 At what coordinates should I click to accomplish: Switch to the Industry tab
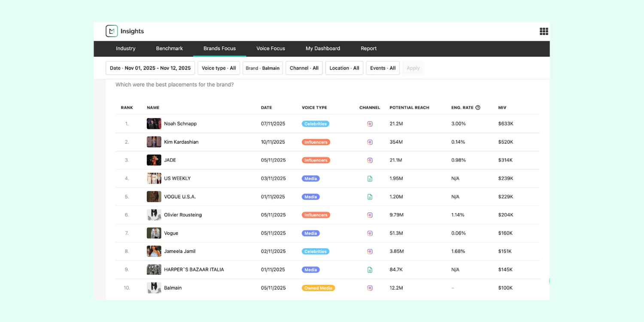126,49
